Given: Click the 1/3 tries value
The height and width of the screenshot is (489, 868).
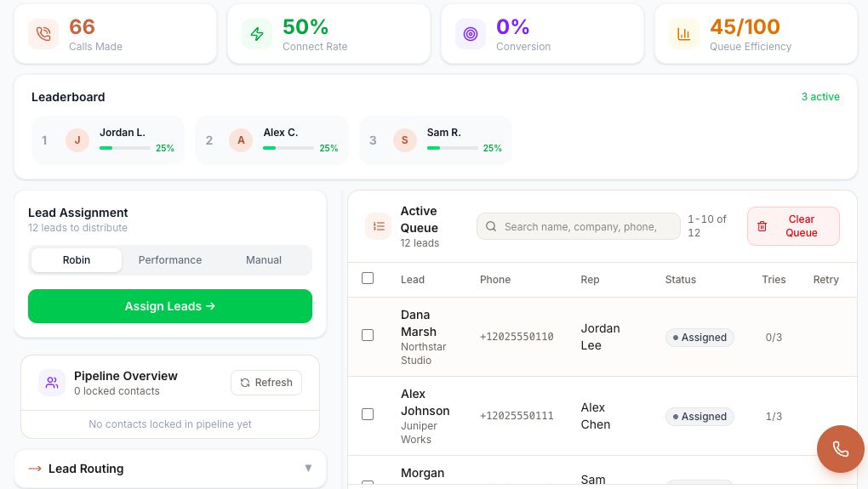Looking at the screenshot, I should 774,417.
